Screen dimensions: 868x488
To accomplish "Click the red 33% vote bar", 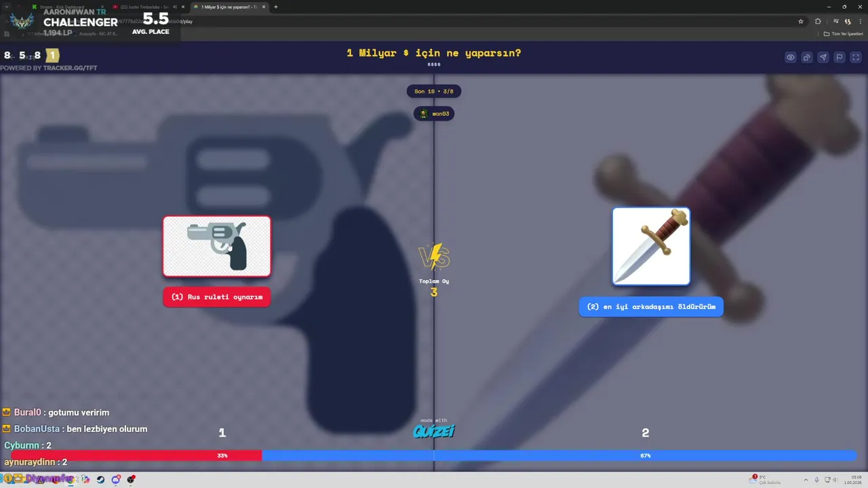I will coord(136,455).
